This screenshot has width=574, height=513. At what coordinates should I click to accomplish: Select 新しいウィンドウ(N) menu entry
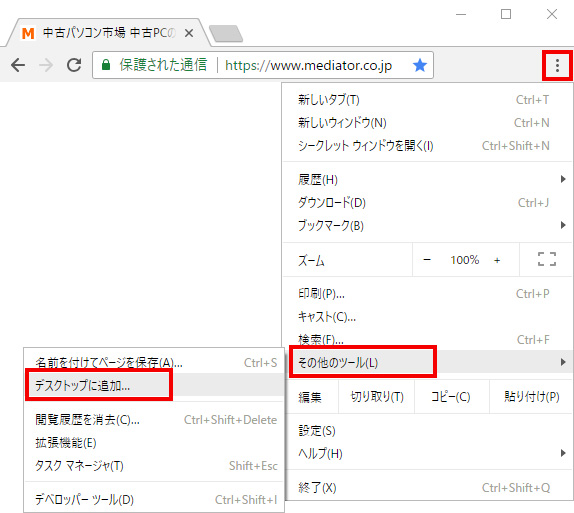[x=427, y=123]
